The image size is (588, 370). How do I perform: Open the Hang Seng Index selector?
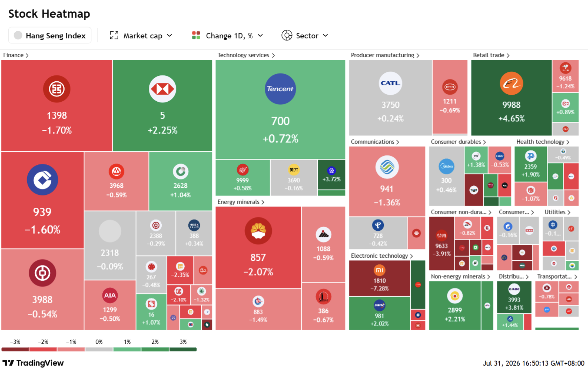point(50,36)
